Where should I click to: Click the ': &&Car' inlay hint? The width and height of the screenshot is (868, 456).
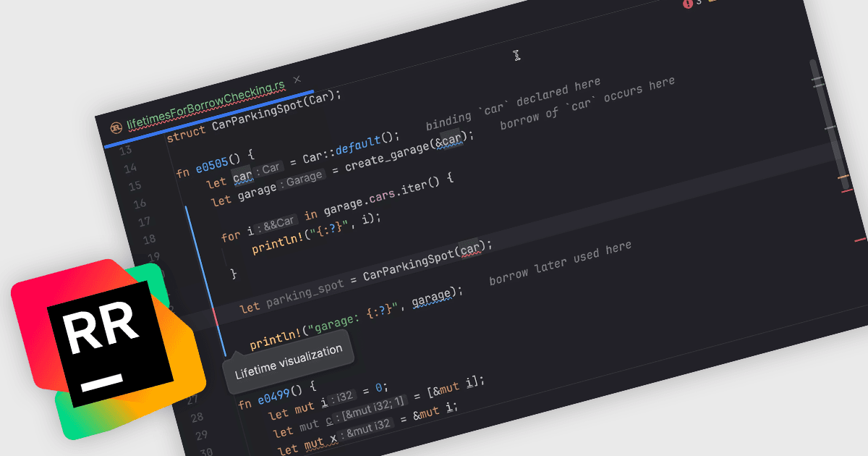point(276,224)
